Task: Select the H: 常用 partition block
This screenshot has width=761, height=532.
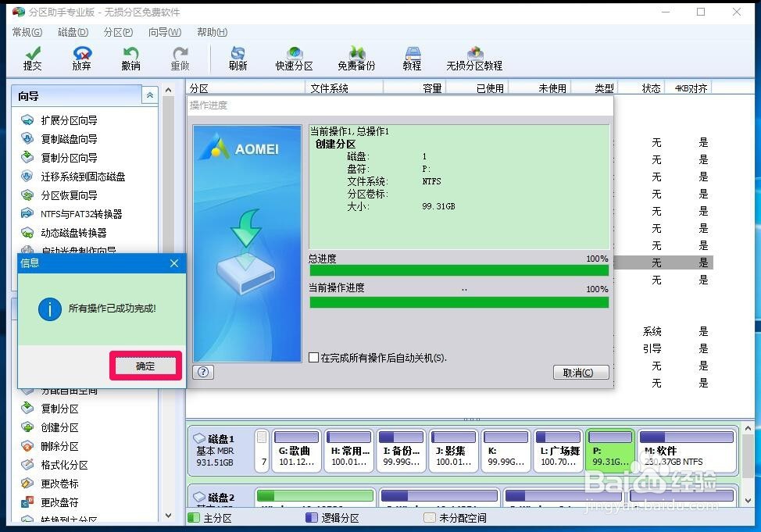Action: coord(349,451)
